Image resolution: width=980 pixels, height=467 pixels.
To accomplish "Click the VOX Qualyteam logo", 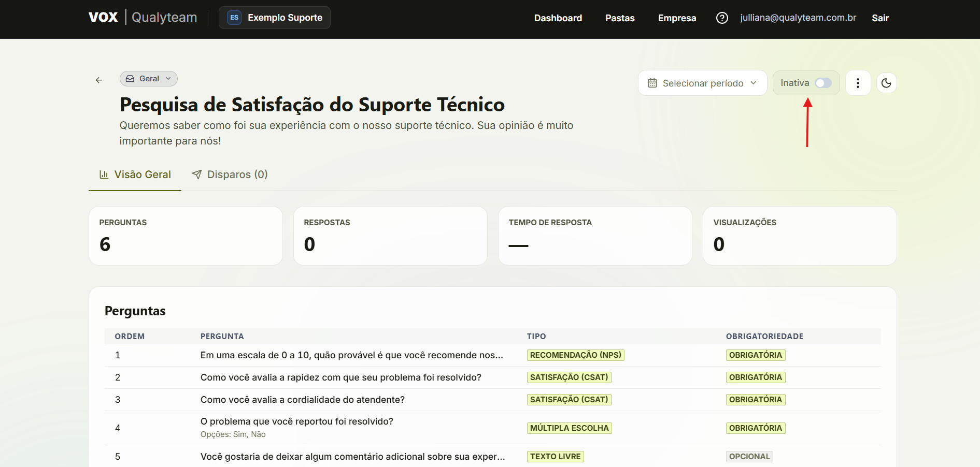I will coord(143,17).
